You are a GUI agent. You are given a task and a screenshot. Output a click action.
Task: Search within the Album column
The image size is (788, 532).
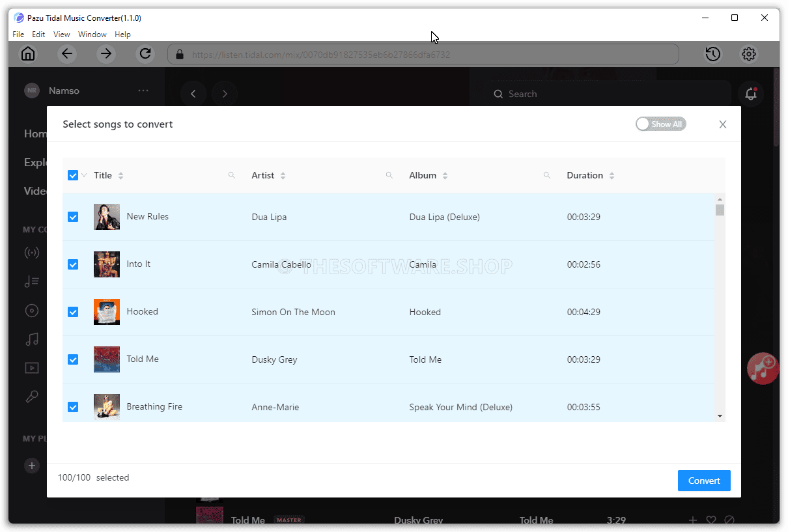(547, 175)
